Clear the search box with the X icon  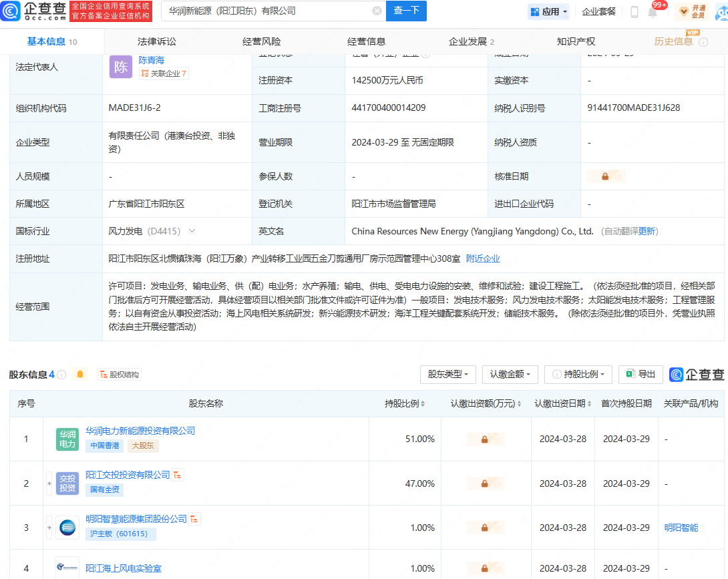[377, 11]
